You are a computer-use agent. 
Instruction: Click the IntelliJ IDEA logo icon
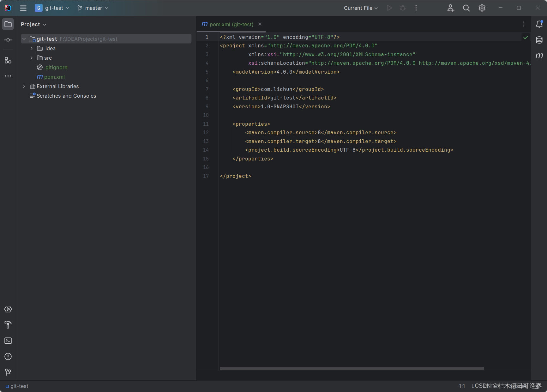tap(8, 8)
